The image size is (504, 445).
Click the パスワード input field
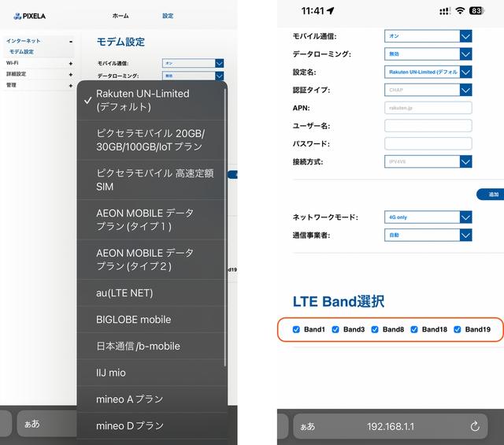pos(428,143)
